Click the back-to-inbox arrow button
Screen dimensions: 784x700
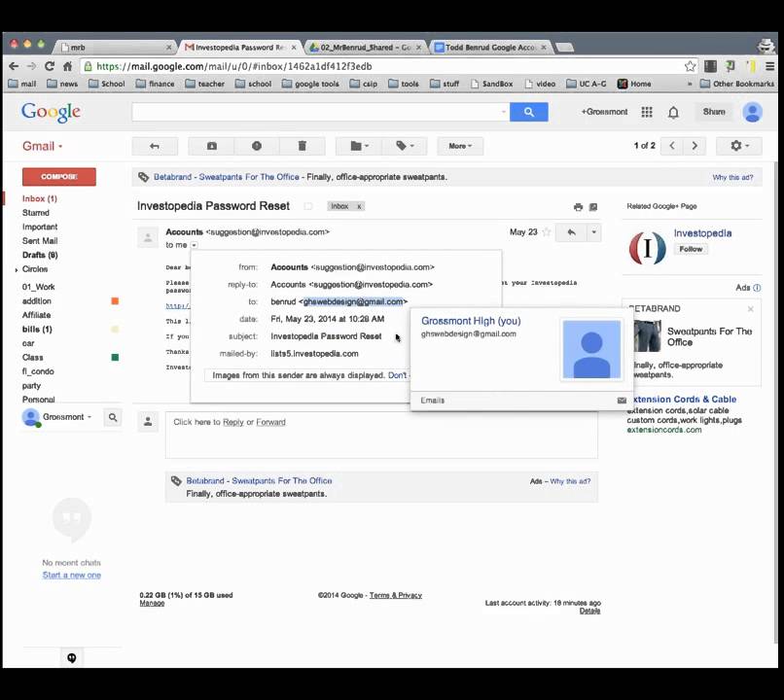point(155,146)
